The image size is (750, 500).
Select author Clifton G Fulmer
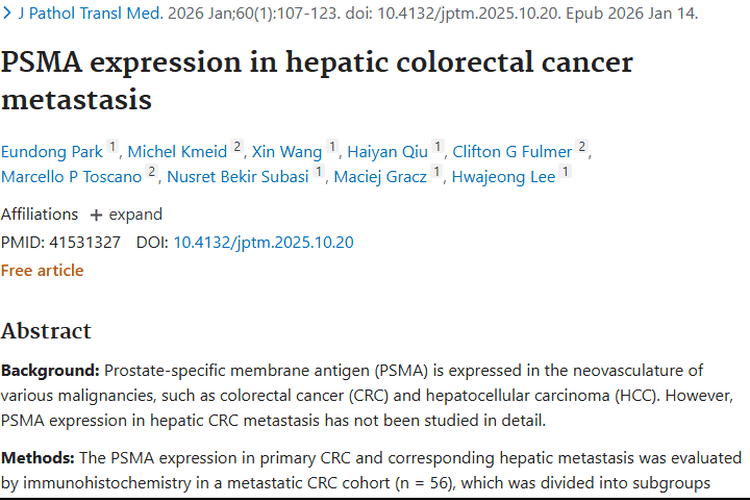pos(512,152)
